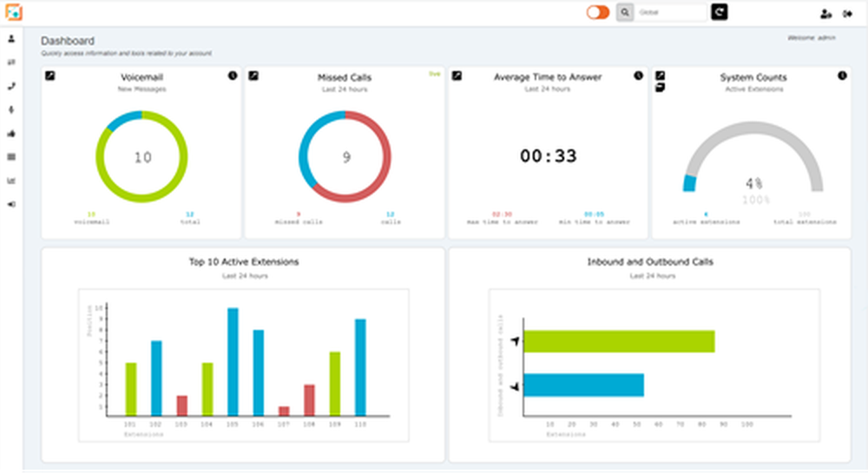Click the System Counts gauge showing 4%

753,157
